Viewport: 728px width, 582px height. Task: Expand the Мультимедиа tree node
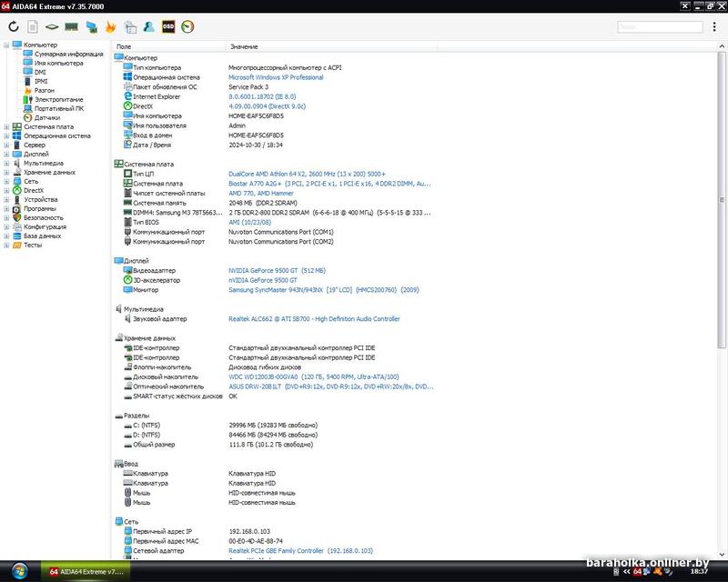tap(6, 164)
